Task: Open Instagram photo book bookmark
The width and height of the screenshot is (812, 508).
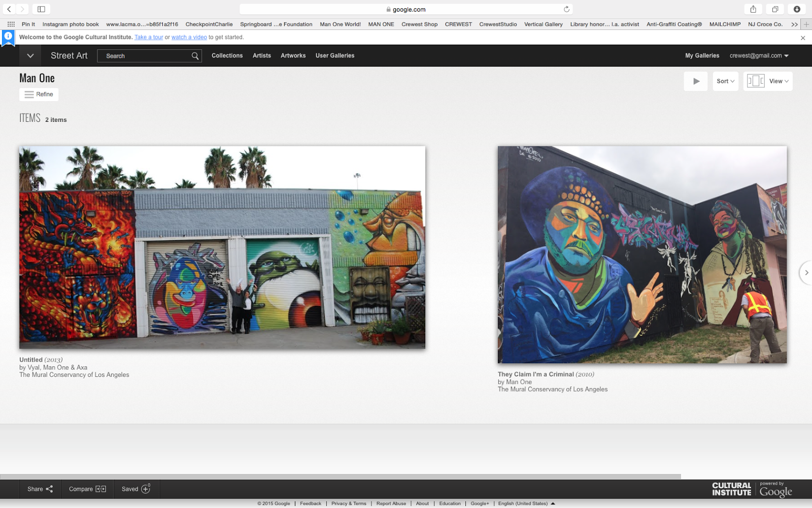Action: [71, 24]
